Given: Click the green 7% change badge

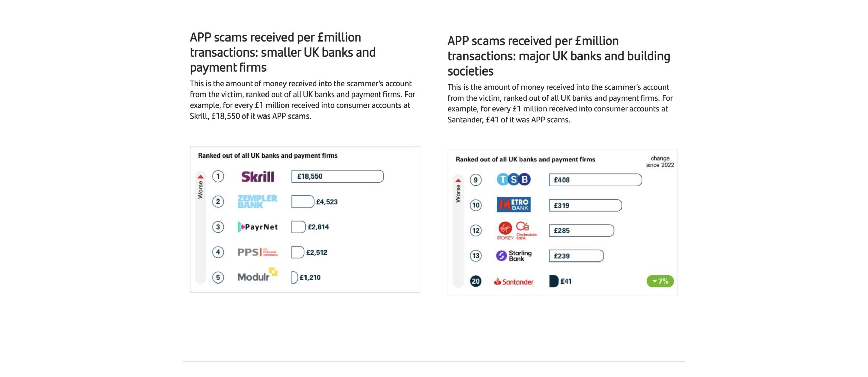Looking at the screenshot, I should [x=660, y=281].
